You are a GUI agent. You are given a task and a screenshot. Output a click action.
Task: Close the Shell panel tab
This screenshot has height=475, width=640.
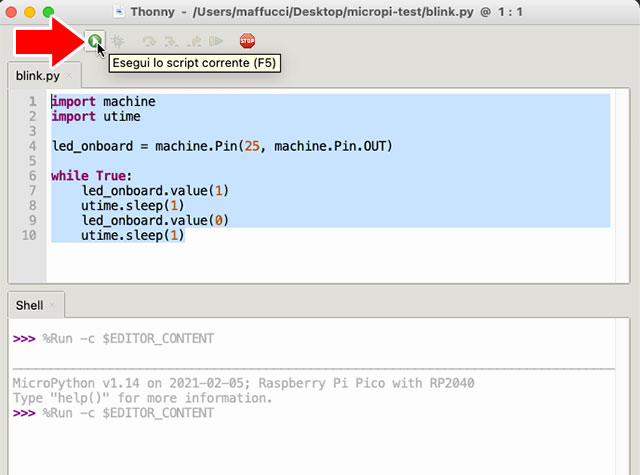click(53, 305)
